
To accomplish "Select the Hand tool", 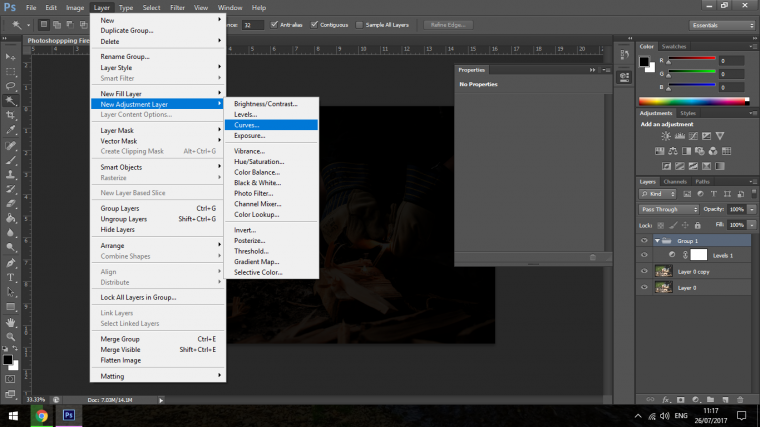I will 10,322.
